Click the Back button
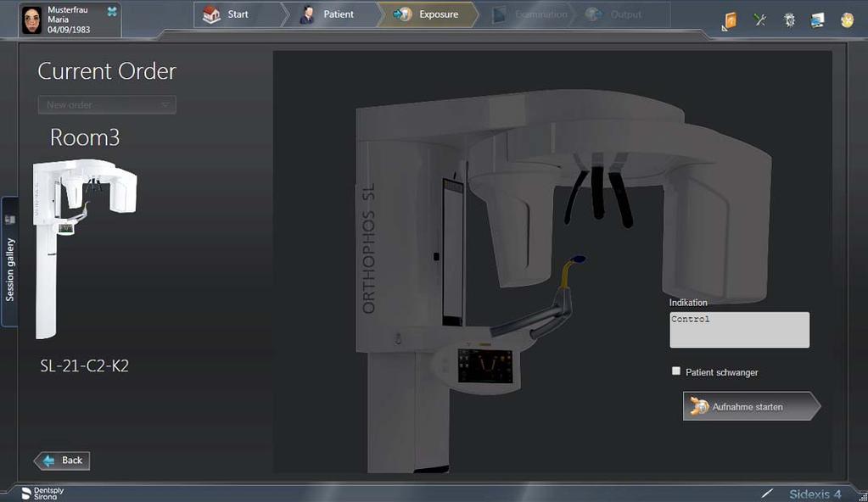868x502 pixels. click(62, 460)
